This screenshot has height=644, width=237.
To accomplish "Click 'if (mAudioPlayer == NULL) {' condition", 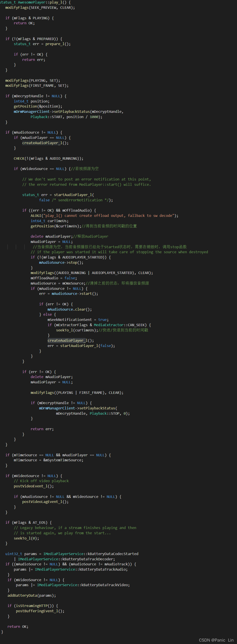I will (x=42, y=138).
